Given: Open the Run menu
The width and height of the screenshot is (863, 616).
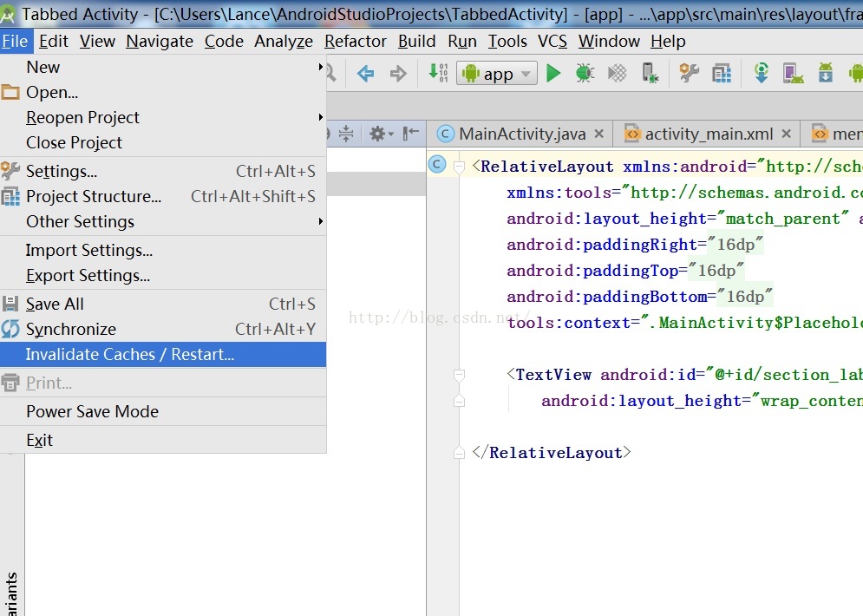Looking at the screenshot, I should [462, 42].
